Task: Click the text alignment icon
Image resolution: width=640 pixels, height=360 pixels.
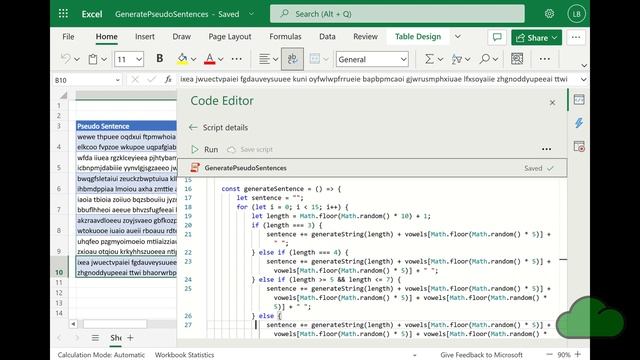Action: click(x=264, y=59)
